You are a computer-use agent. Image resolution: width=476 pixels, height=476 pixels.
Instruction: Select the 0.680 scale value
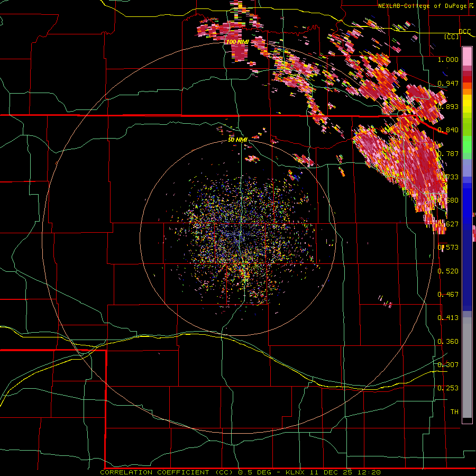448,200
